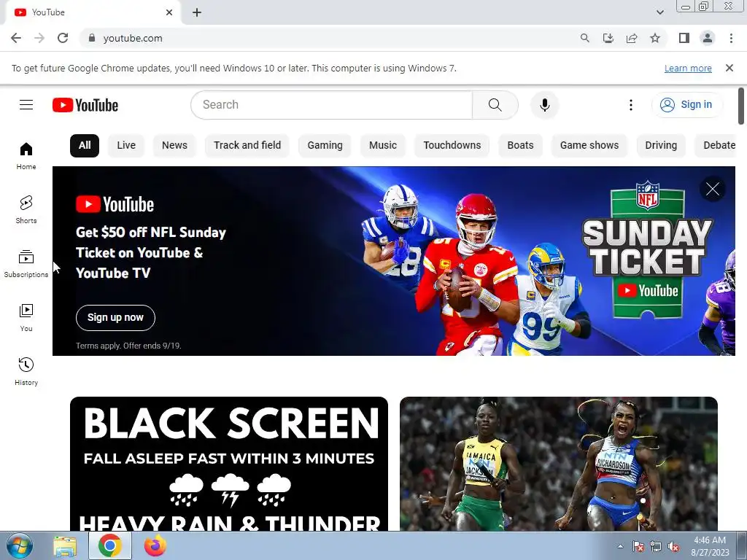
Task: Click the page vertical scrollbar thumb
Action: [741, 106]
